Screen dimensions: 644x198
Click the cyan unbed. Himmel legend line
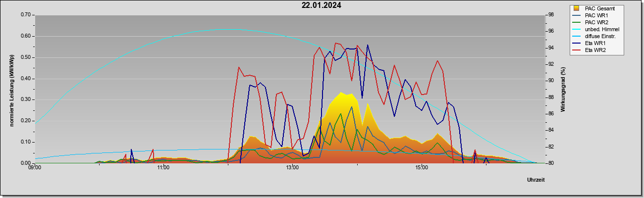577,29
